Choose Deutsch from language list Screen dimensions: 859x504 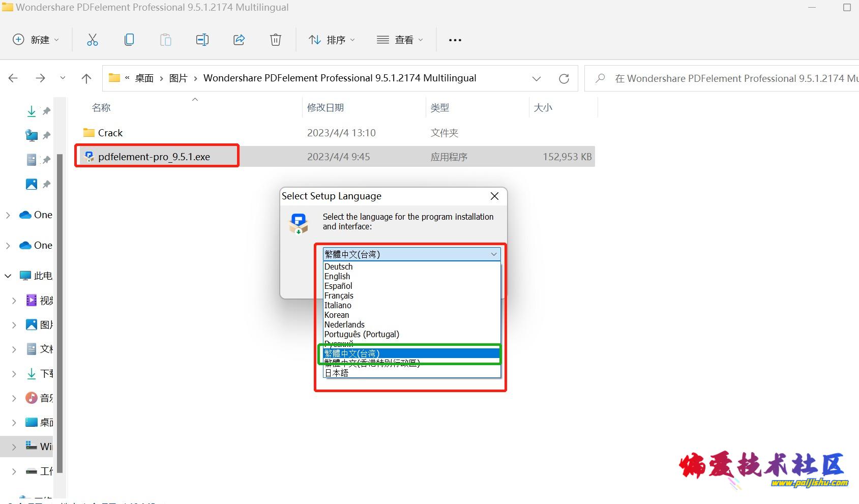[412, 266]
